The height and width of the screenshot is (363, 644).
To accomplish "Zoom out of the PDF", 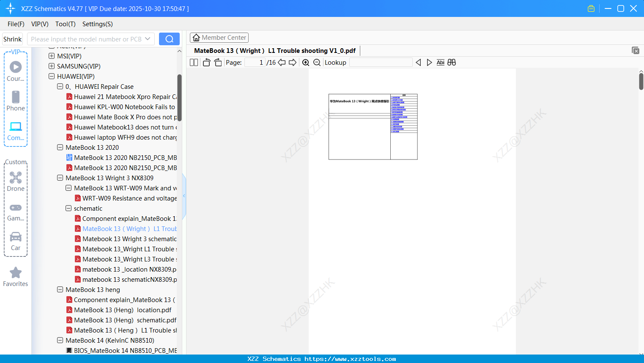I will pyautogui.click(x=317, y=63).
